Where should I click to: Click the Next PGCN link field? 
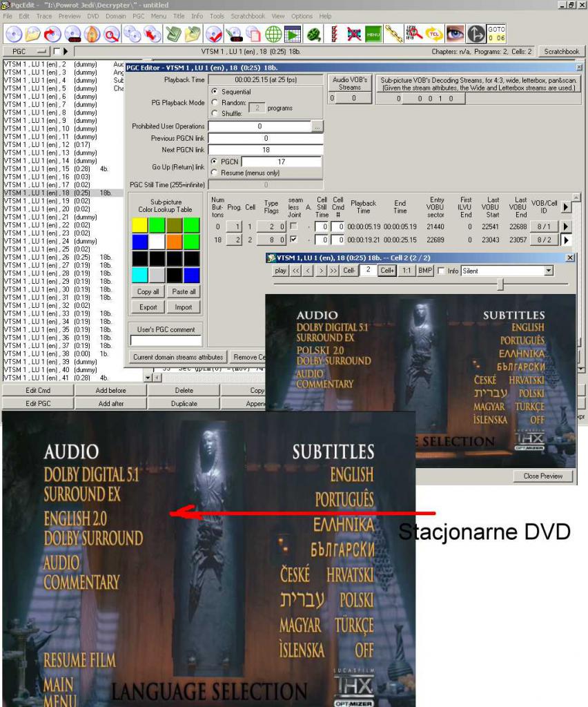tap(266, 150)
